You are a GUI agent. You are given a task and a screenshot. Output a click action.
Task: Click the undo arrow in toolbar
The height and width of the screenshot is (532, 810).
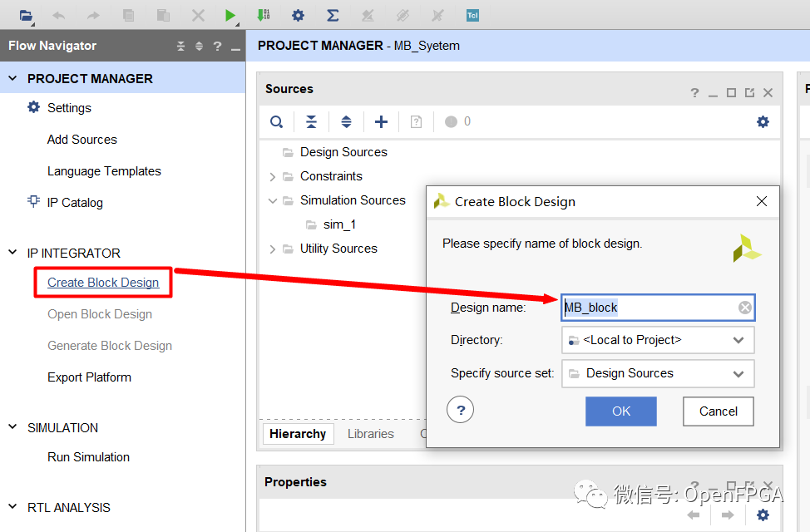click(x=59, y=16)
